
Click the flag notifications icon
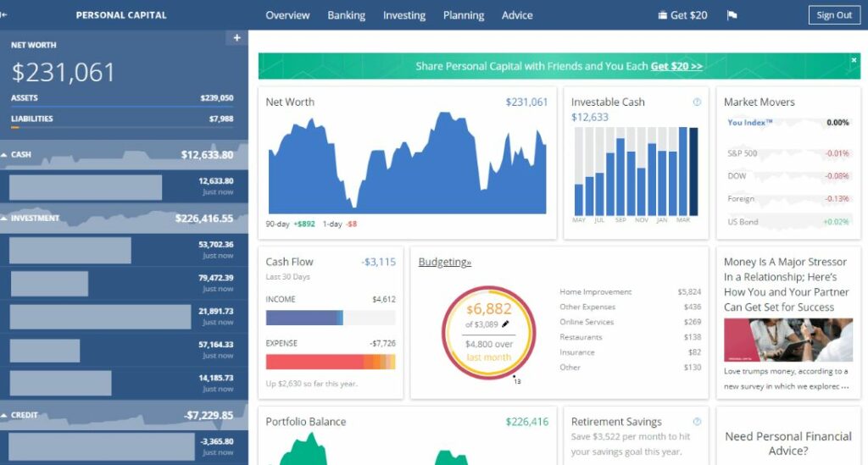point(732,15)
